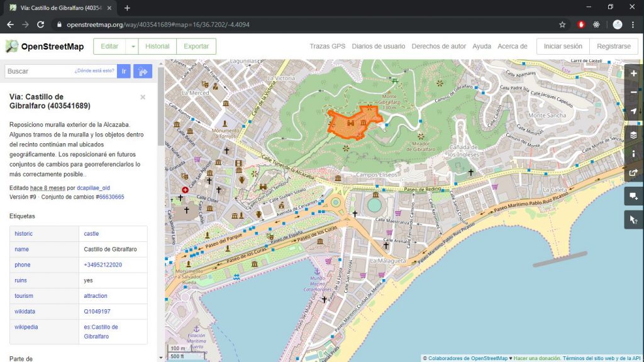Click the Iniciar sesión button
644x362 pixels.
tap(562, 46)
